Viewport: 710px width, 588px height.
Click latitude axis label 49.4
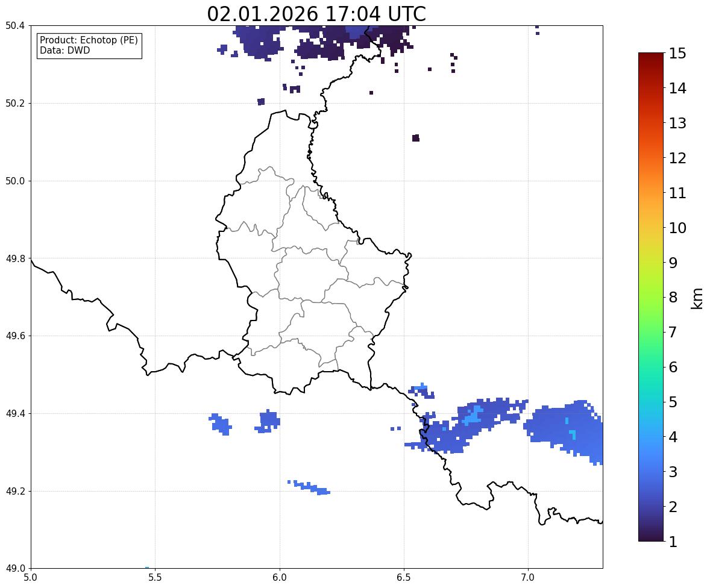(x=14, y=414)
